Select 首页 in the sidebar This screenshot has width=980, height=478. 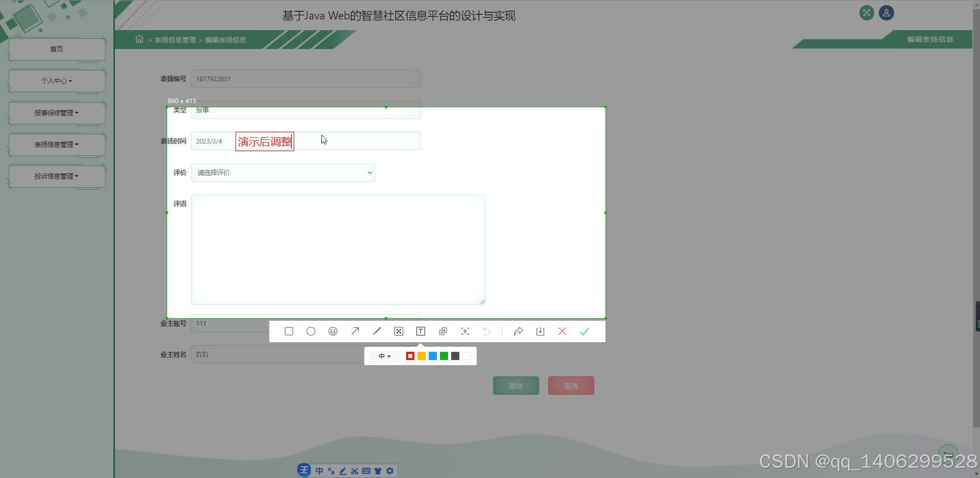click(x=56, y=49)
